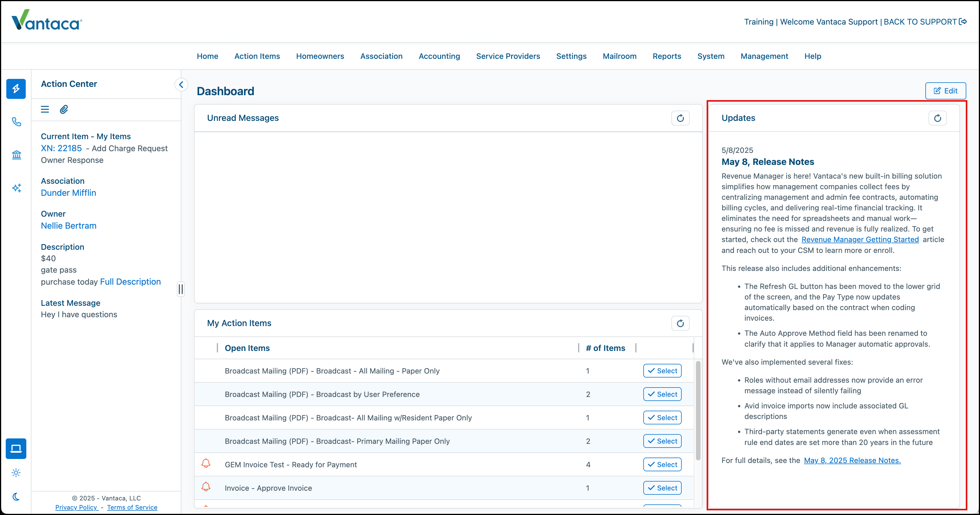
Task: Select GEM Invoice Test - Ready for Payment
Action: [x=662, y=465]
